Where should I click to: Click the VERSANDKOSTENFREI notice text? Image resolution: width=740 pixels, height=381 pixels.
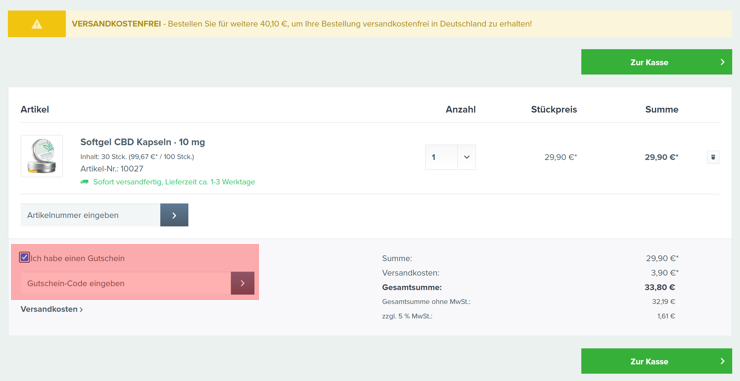pos(302,23)
